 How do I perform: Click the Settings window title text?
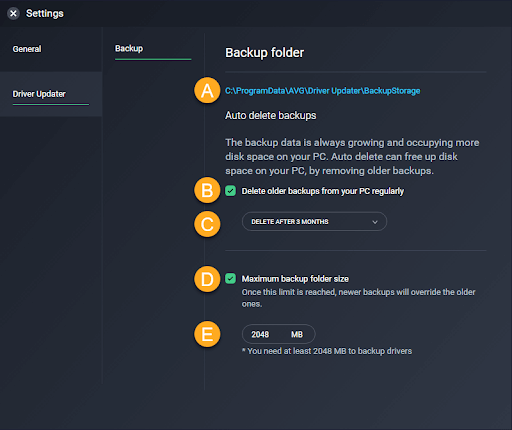(45, 13)
